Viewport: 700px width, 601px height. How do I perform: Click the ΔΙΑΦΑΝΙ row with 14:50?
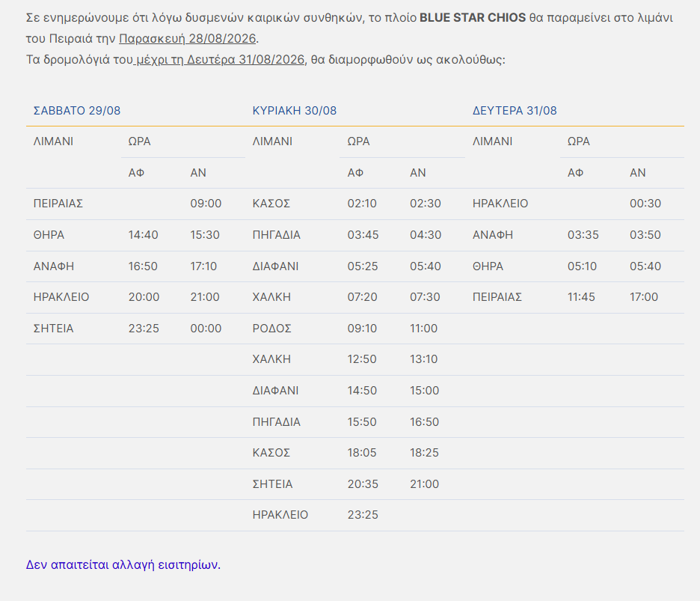[x=275, y=391]
